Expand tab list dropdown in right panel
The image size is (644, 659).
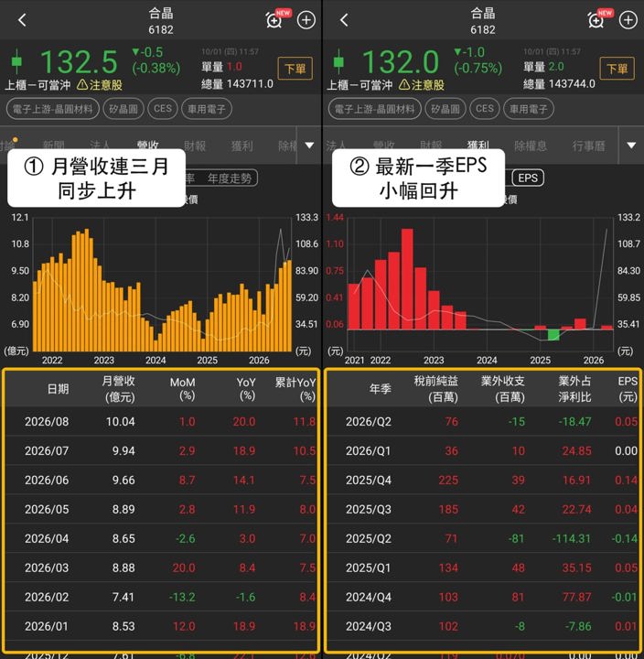631,146
